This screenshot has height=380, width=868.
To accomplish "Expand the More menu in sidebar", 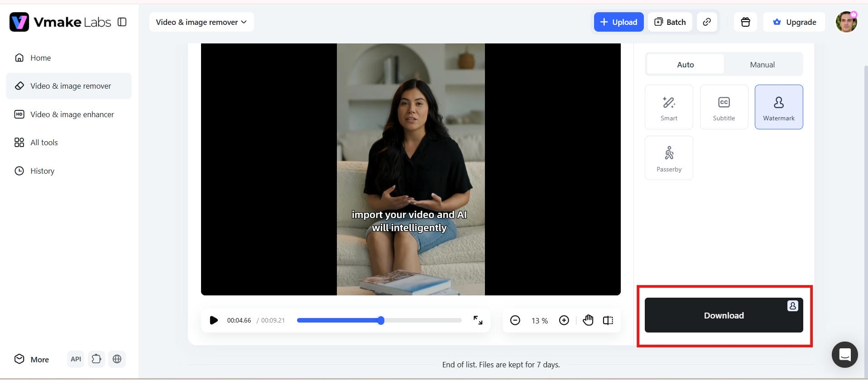I will (x=32, y=359).
